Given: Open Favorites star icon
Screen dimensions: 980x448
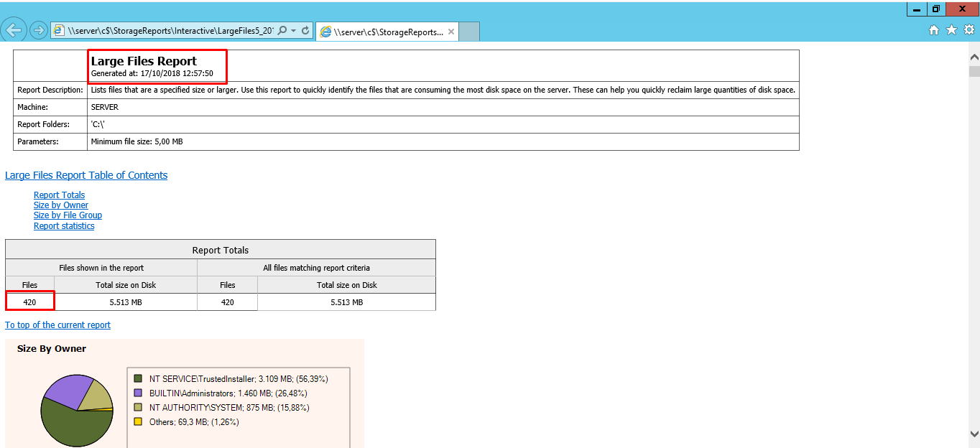Looking at the screenshot, I should click(951, 30).
